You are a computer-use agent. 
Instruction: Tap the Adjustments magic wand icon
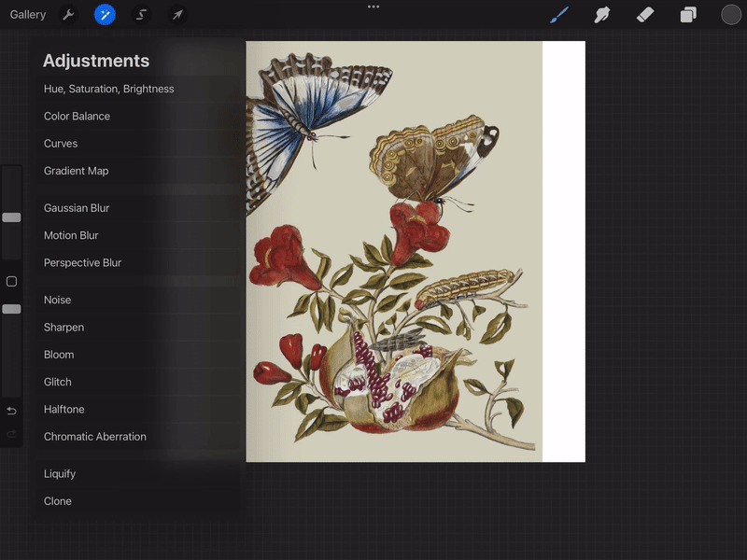pyautogui.click(x=105, y=15)
